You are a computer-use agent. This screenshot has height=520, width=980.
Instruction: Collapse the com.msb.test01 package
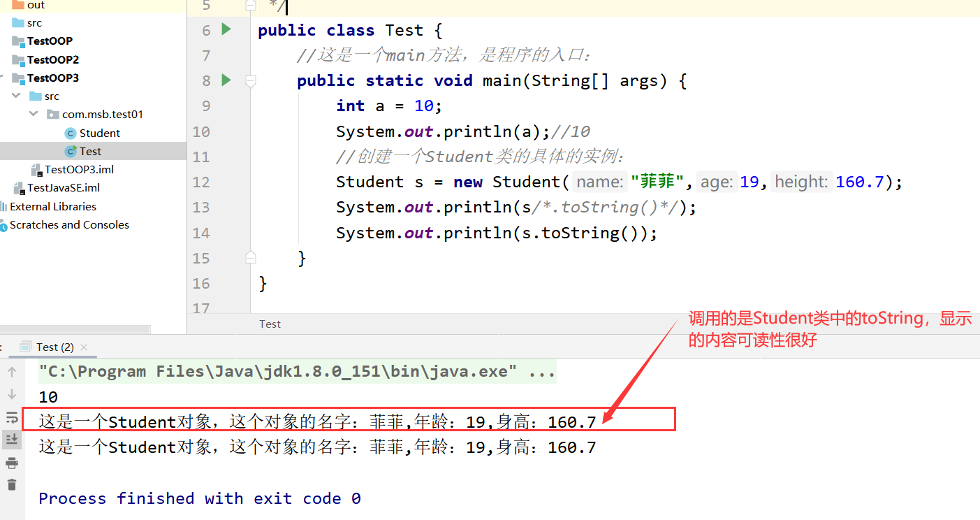coord(34,114)
